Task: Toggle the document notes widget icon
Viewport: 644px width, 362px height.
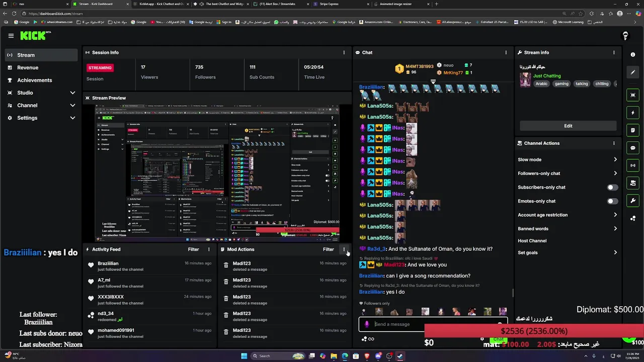Action: point(633,130)
